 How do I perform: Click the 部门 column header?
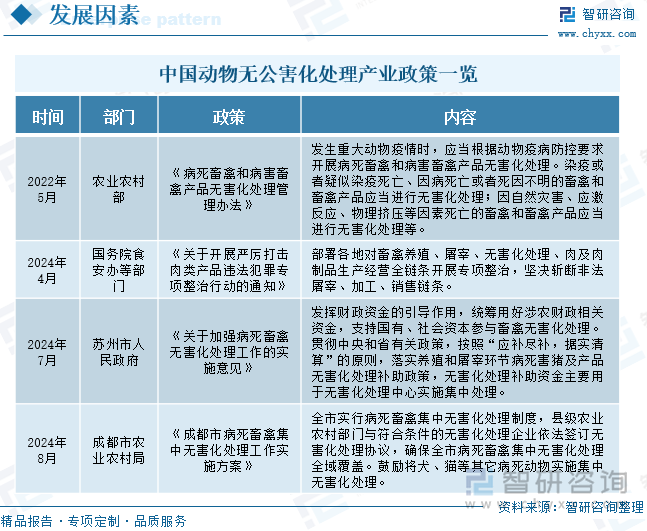[x=119, y=117]
